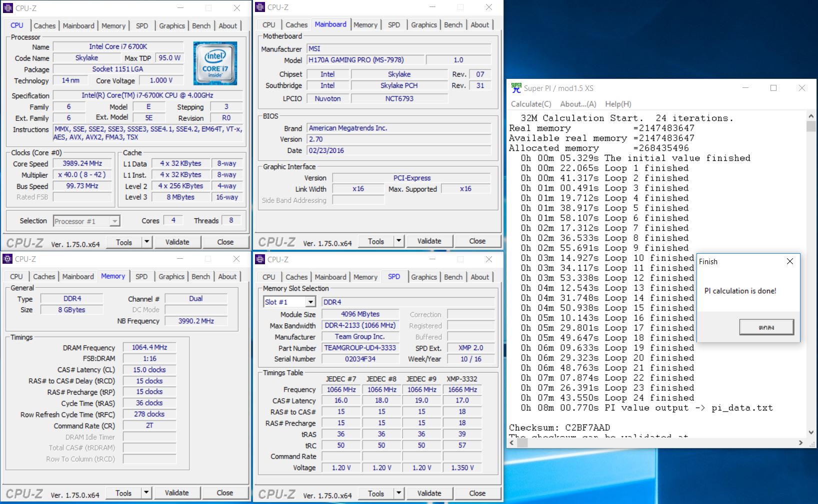
Task: Open Tools dropdown arrow in Memory window
Action: [x=146, y=493]
